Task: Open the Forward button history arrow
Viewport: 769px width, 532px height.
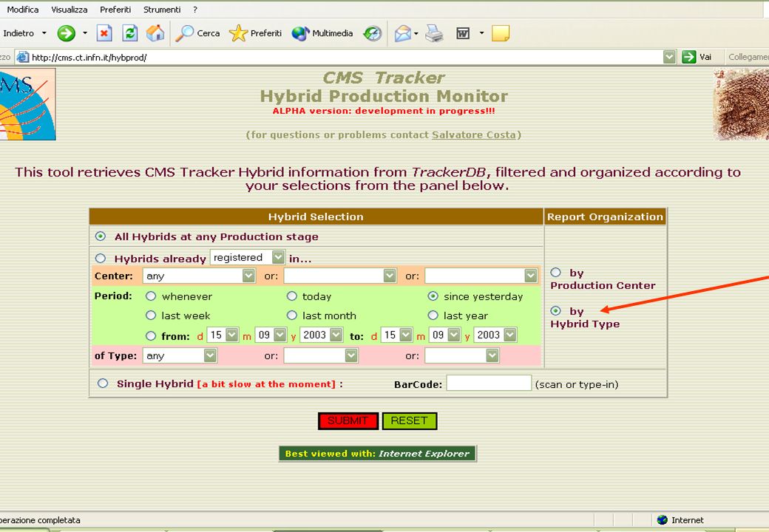Action: [x=85, y=33]
